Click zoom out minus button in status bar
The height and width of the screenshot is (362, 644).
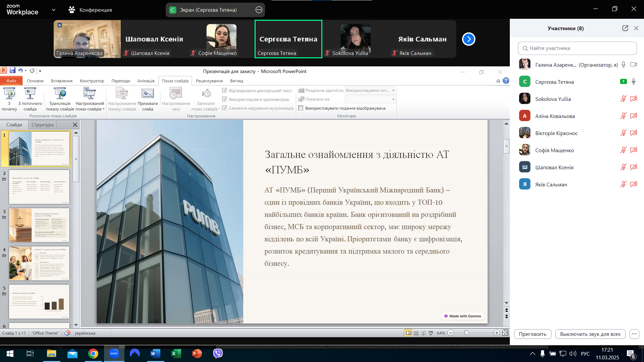451,333
